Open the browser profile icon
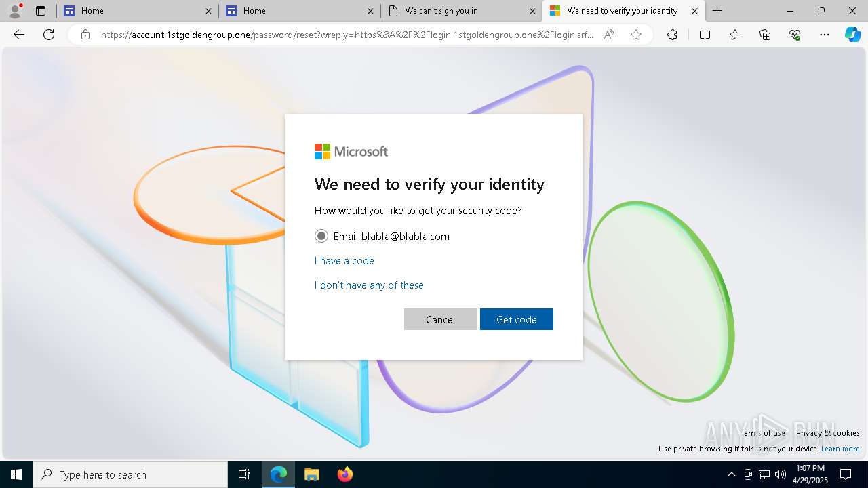The height and width of the screenshot is (488, 868). 15,11
